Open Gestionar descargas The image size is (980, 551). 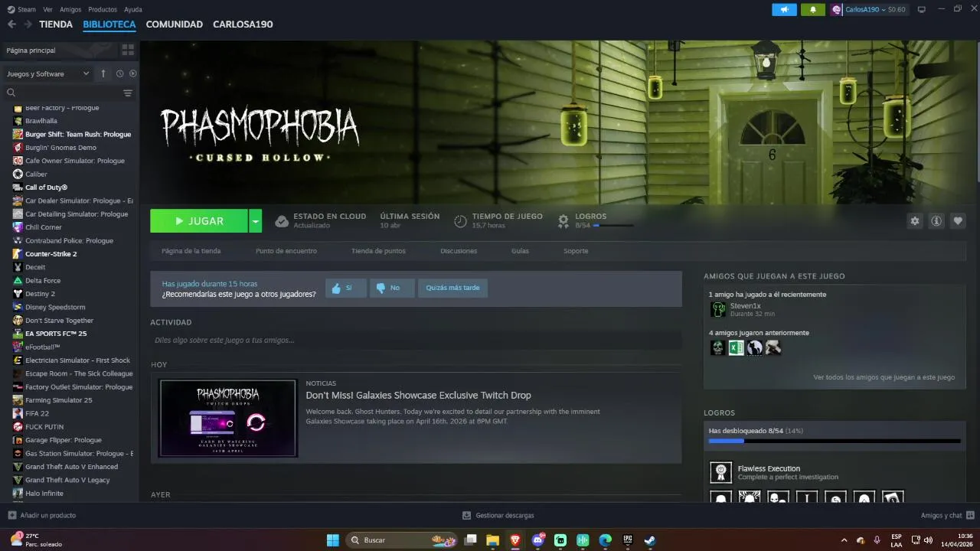coord(498,515)
